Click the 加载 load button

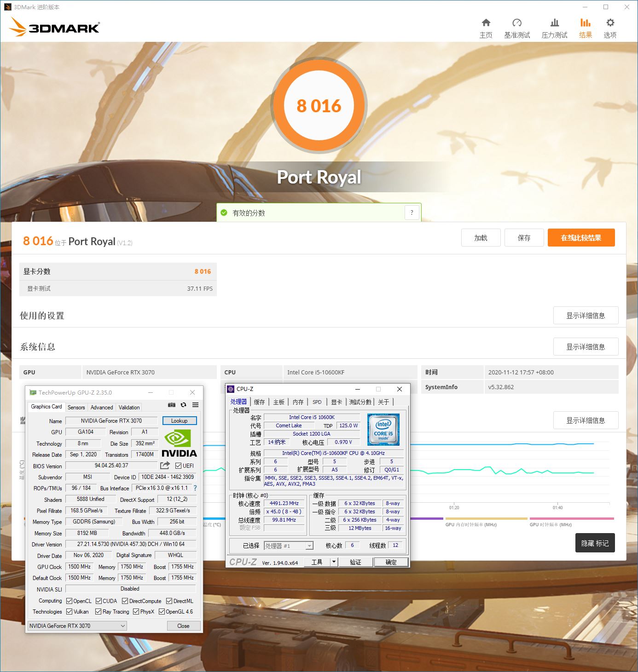point(481,238)
